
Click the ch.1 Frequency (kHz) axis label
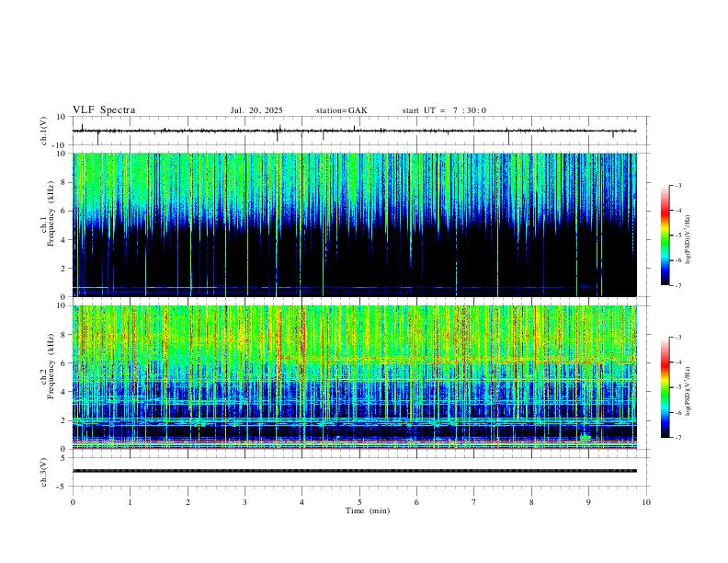click(51, 213)
